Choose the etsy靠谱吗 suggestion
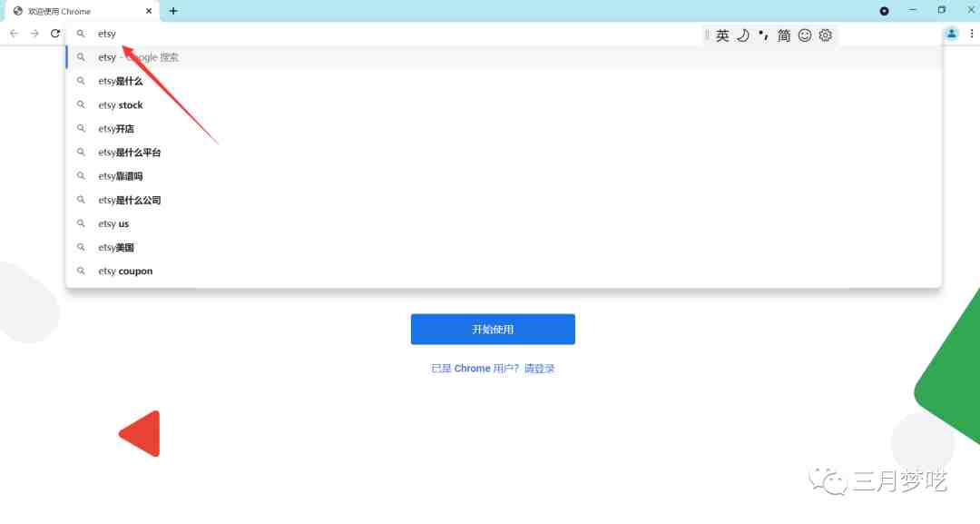Screen dimensions: 980x524 pyautogui.click(x=504, y=176)
